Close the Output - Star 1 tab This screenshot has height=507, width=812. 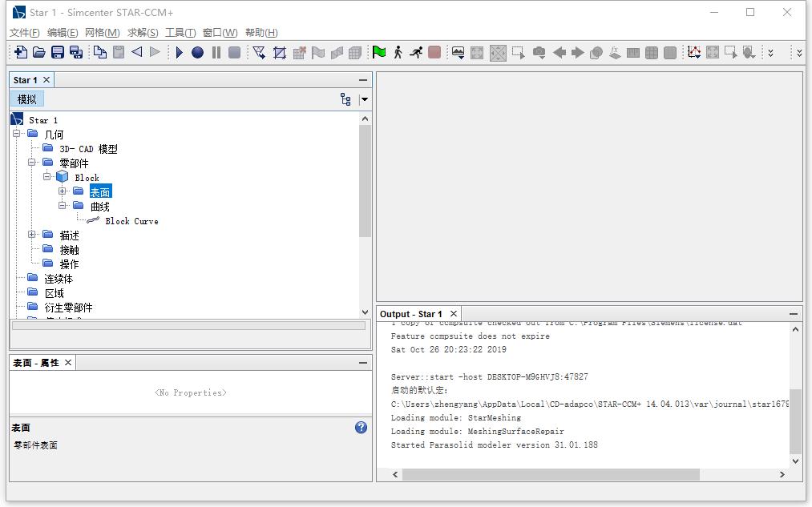[x=454, y=313]
